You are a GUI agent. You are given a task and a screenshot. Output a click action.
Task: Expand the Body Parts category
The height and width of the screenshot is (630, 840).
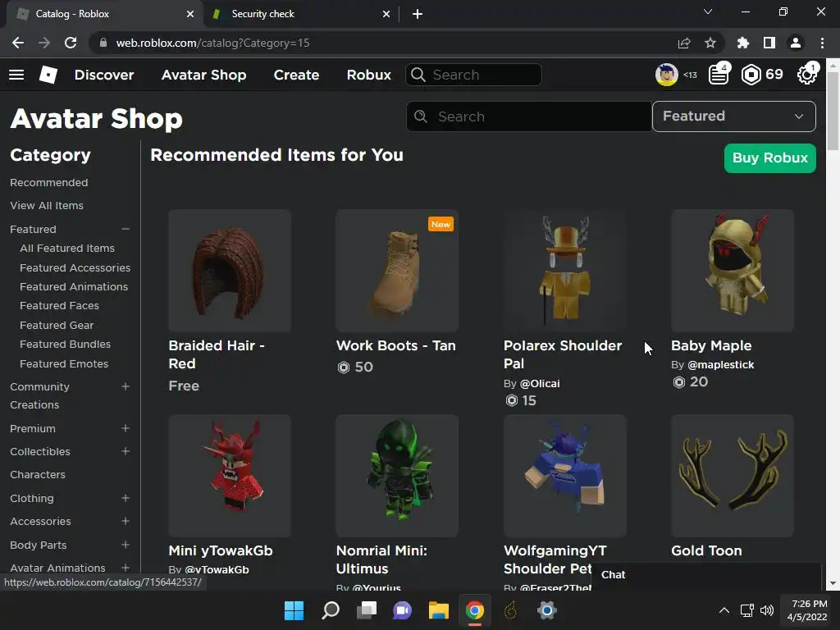[x=126, y=545]
